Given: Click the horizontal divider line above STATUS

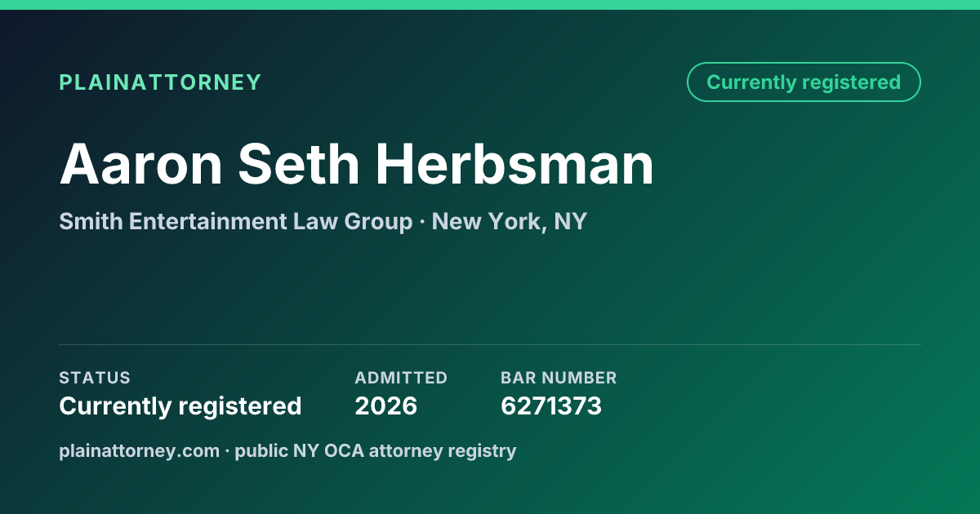Looking at the screenshot, I should pyautogui.click(x=490, y=344).
